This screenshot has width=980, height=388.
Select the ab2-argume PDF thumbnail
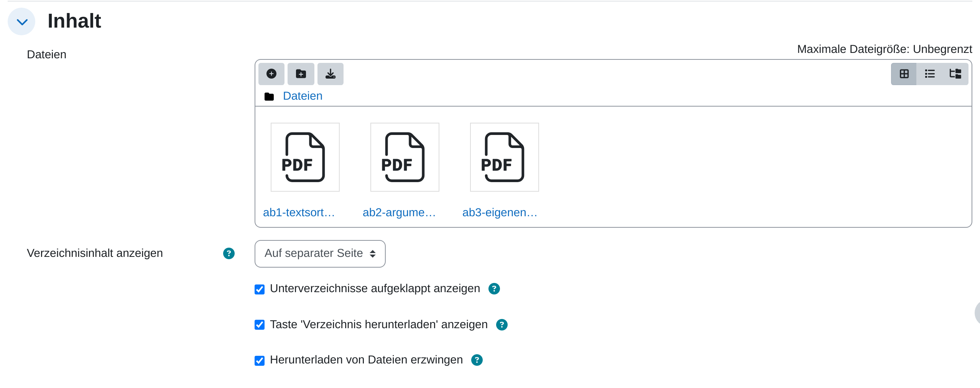tap(405, 157)
